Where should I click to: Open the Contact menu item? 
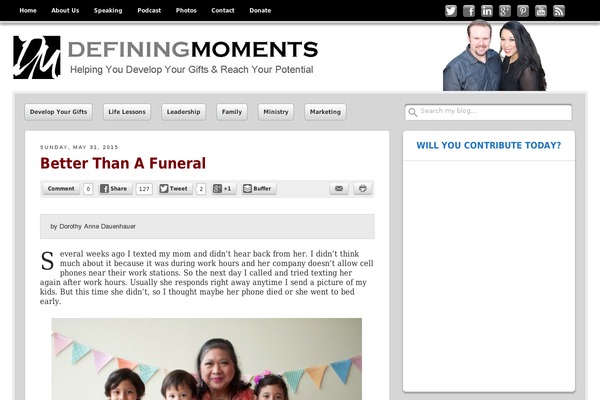(x=223, y=10)
